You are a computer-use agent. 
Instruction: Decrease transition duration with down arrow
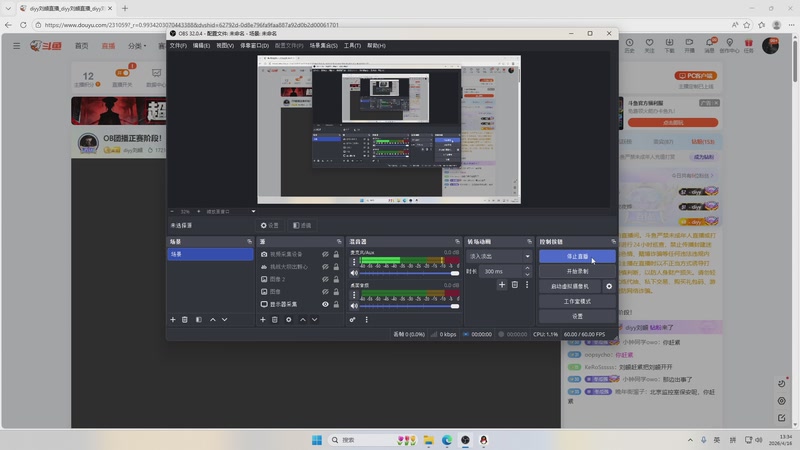(527, 274)
